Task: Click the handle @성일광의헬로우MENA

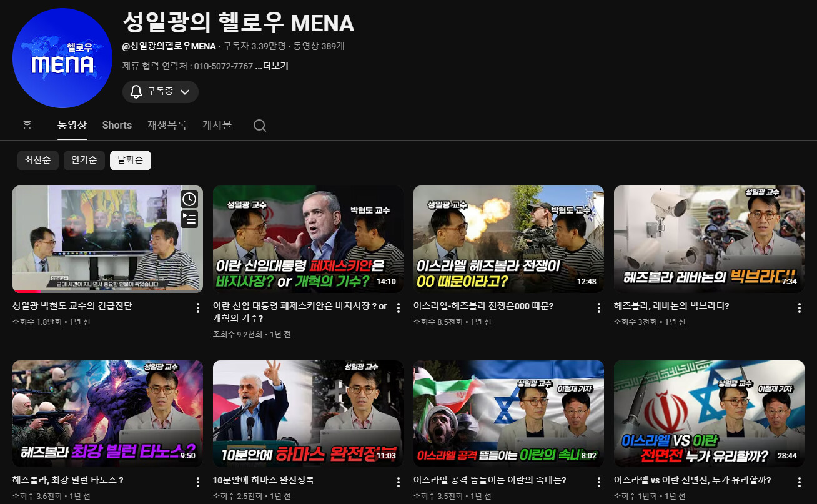Action: click(169, 46)
